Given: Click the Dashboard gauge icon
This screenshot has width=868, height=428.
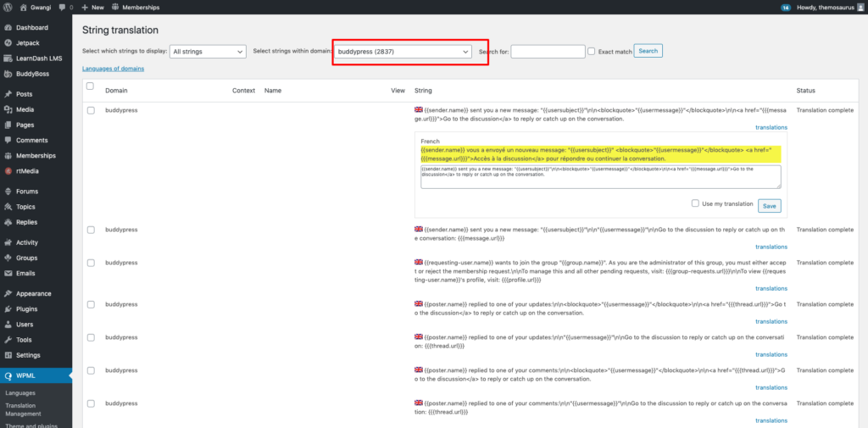Looking at the screenshot, I should click(8, 28).
